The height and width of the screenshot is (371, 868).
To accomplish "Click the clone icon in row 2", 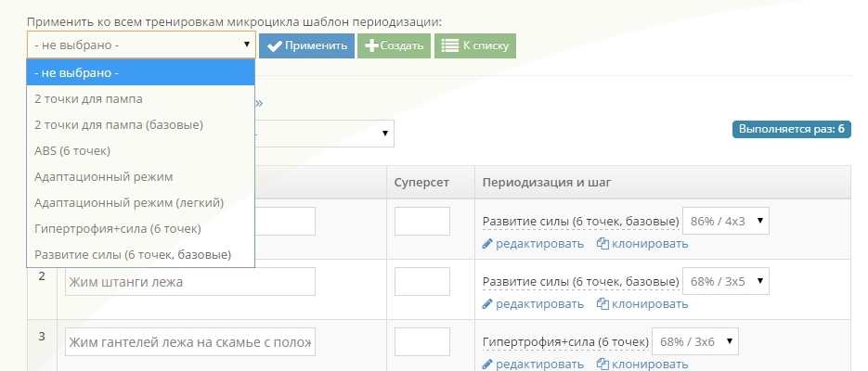I will [602, 303].
